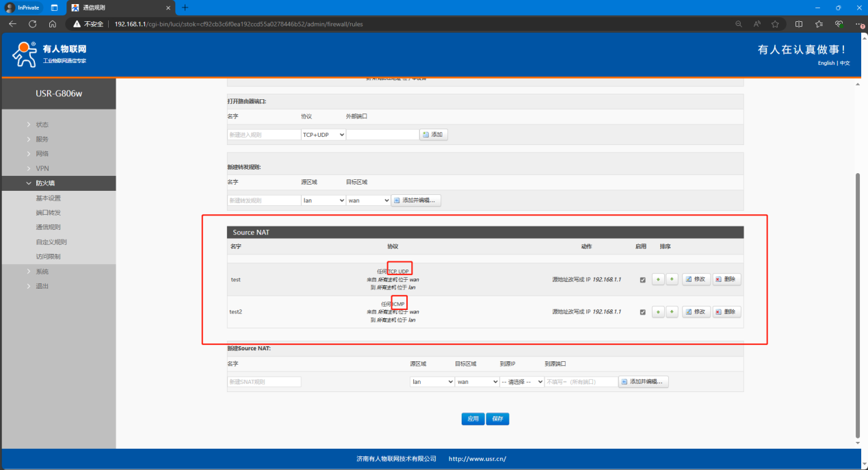Viewport: 868px width, 470px height.
Task: Click 修改 for the test rule
Action: pyautogui.click(x=696, y=279)
